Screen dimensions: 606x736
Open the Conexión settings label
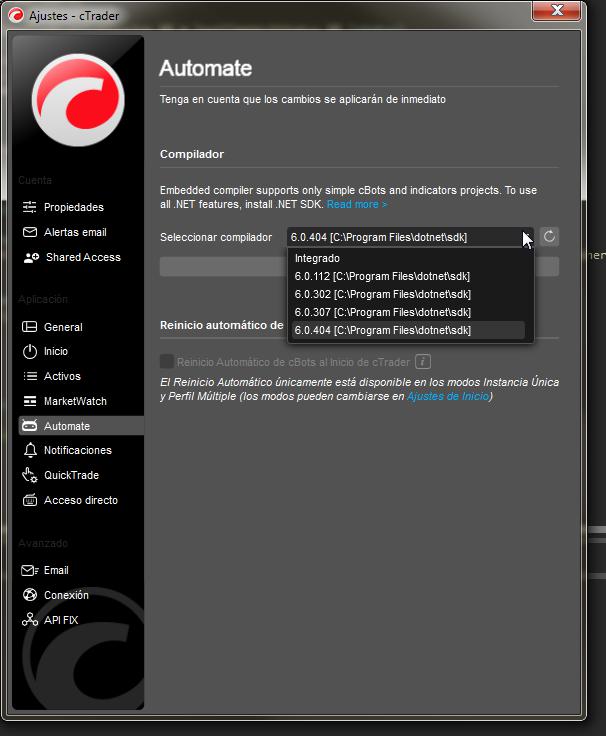click(66, 595)
